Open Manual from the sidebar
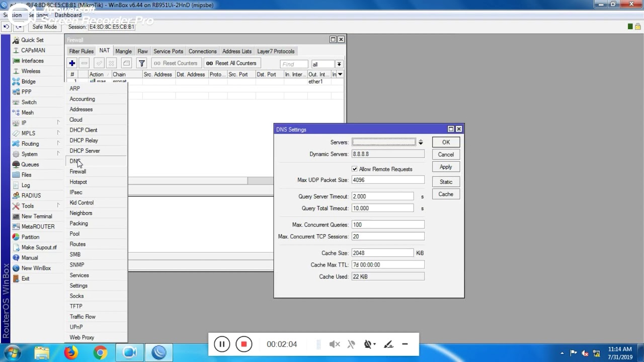The width and height of the screenshot is (644, 362). 30,258
